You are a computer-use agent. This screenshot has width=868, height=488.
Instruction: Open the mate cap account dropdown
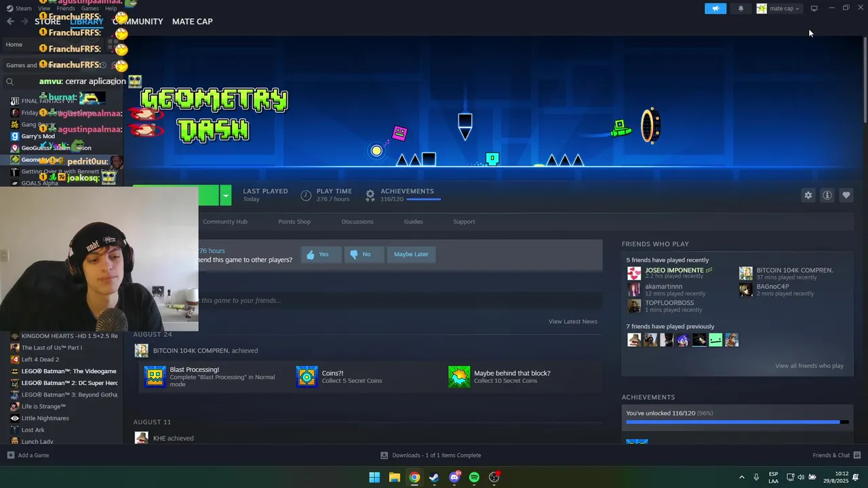pos(778,8)
